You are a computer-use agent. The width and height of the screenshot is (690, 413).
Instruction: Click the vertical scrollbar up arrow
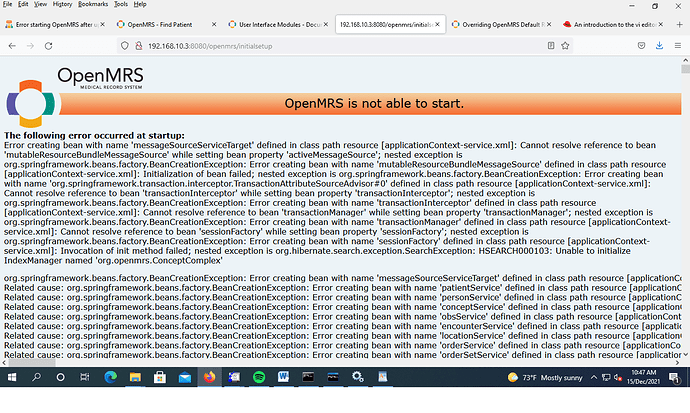685,60
